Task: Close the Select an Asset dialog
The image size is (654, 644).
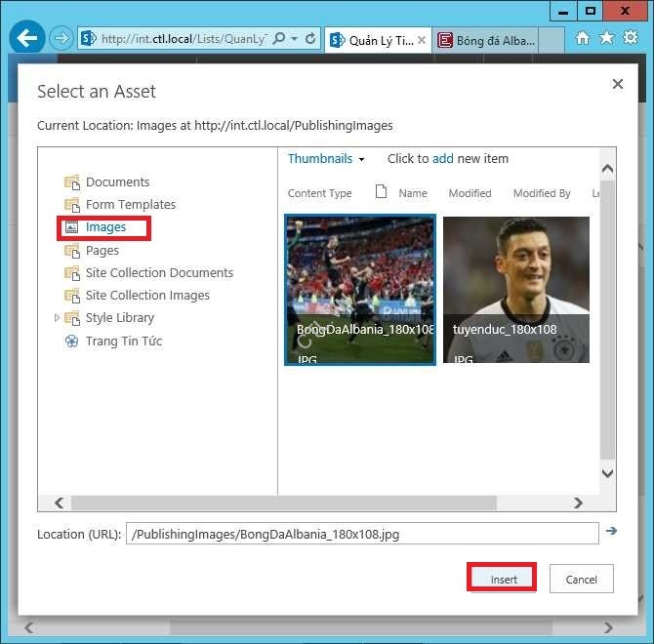Action: [617, 85]
